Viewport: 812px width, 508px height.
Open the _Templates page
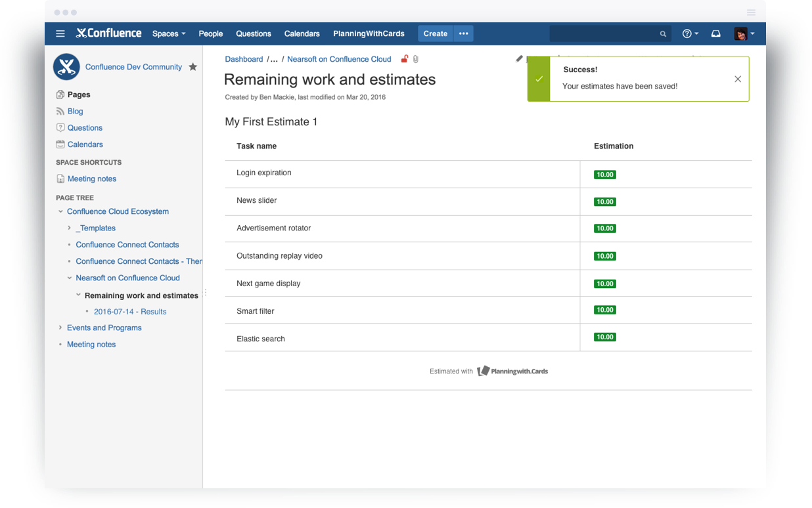(x=95, y=228)
